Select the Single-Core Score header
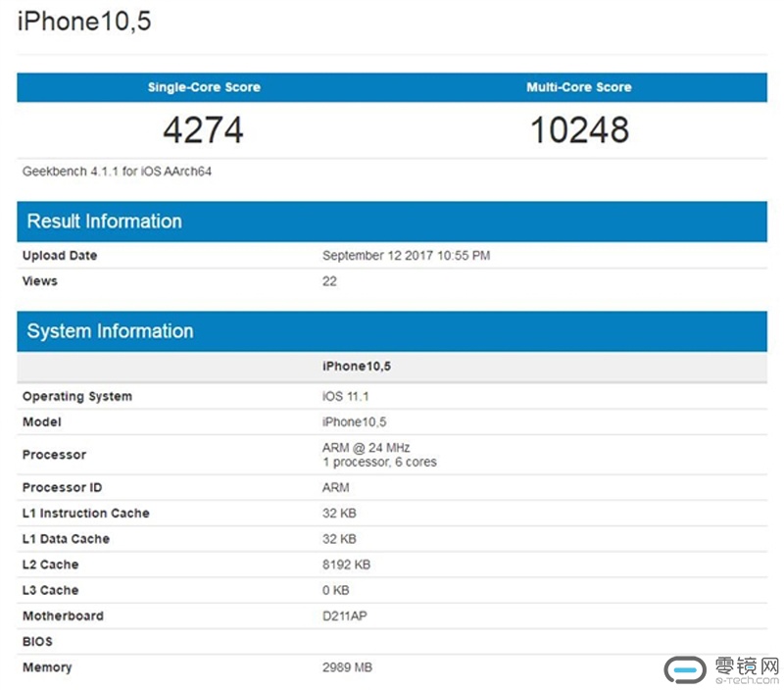The height and width of the screenshot is (690, 784). (204, 87)
